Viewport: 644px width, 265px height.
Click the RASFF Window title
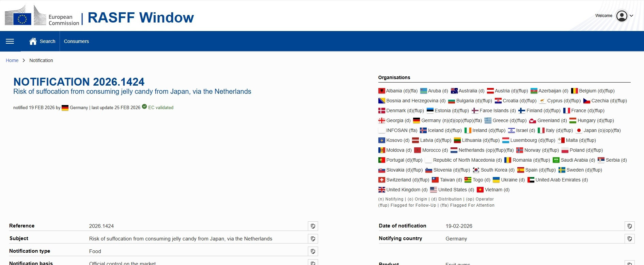[x=141, y=17]
